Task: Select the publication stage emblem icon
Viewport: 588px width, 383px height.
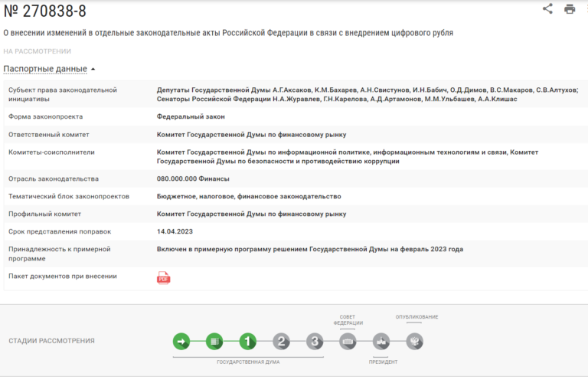Action: pyautogui.click(x=414, y=342)
